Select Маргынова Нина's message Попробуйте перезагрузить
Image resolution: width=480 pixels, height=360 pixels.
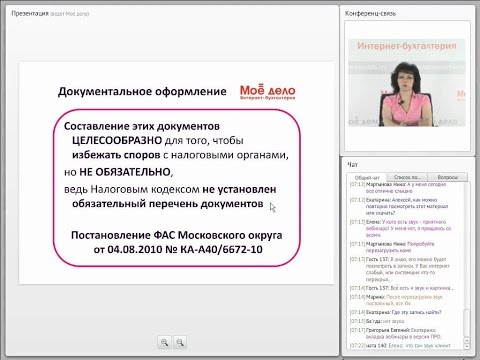coord(392,247)
